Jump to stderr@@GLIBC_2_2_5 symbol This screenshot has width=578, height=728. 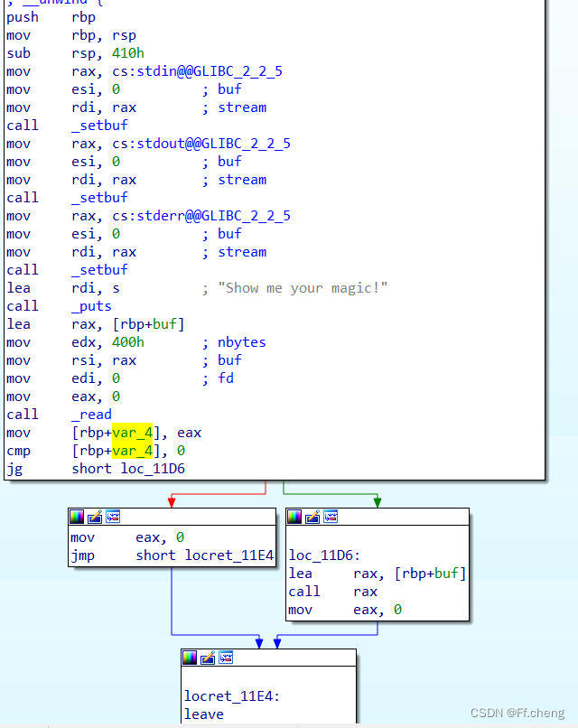[213, 216]
